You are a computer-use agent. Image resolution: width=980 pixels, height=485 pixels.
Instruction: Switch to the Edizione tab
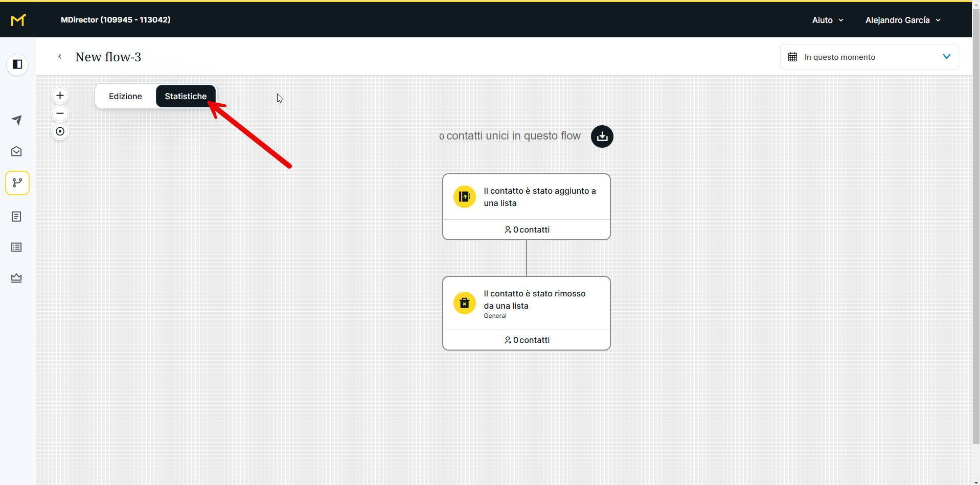point(125,96)
